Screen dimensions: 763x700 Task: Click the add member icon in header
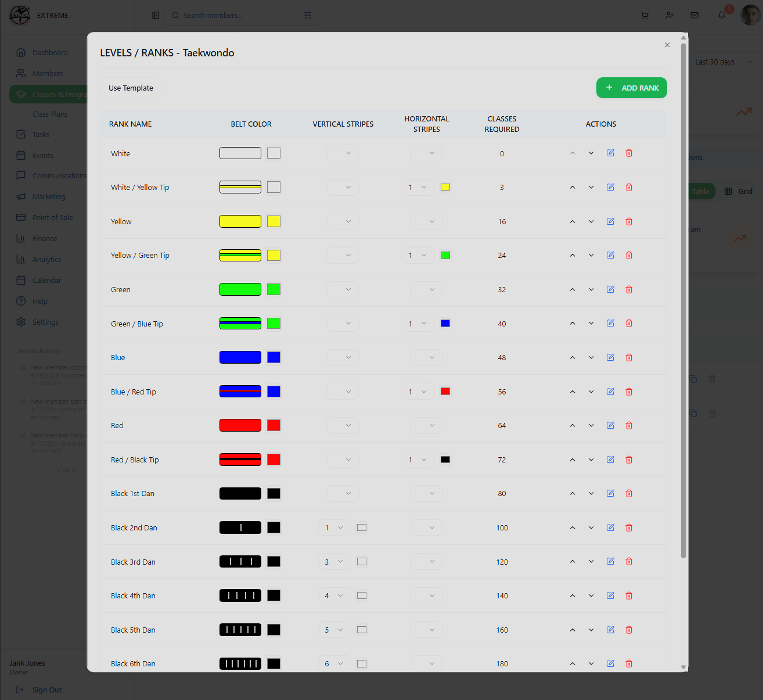coord(670,15)
